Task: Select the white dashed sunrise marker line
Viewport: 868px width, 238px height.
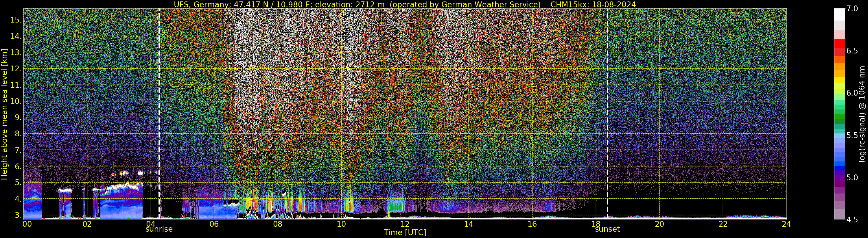Action: [159, 114]
